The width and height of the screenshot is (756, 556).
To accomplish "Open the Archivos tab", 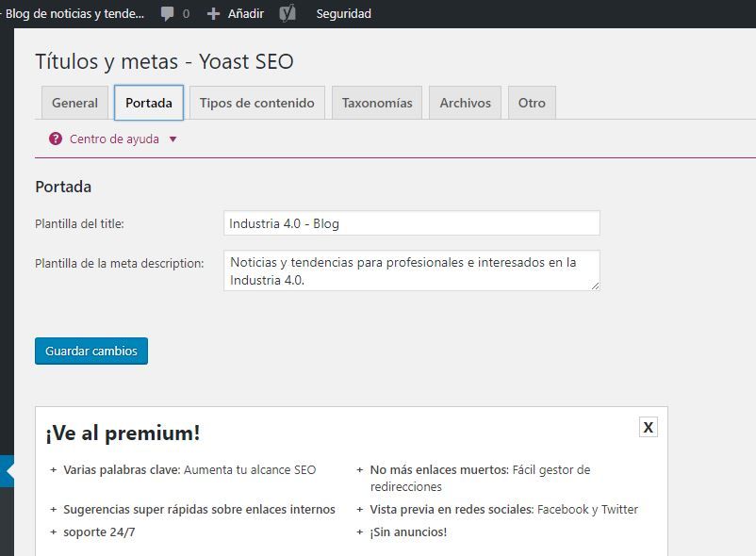I will coord(466,103).
